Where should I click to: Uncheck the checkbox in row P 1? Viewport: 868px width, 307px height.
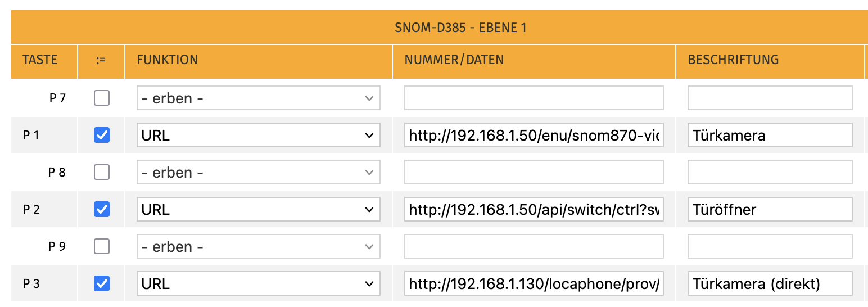pos(102,136)
